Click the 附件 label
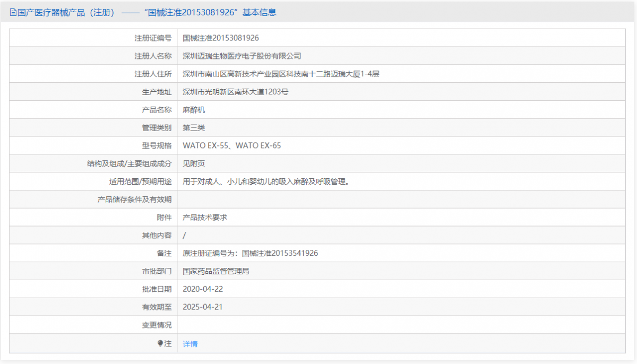The height and width of the screenshot is (364, 637). [165, 218]
